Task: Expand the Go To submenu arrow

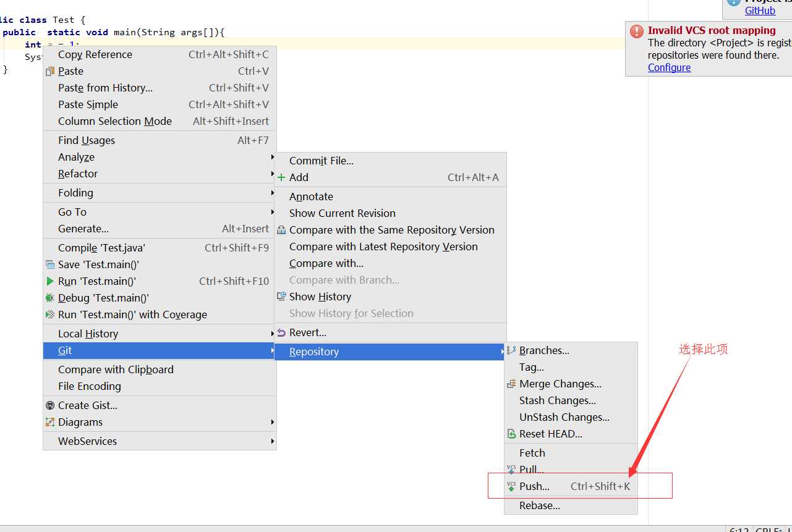Action: pos(272,212)
